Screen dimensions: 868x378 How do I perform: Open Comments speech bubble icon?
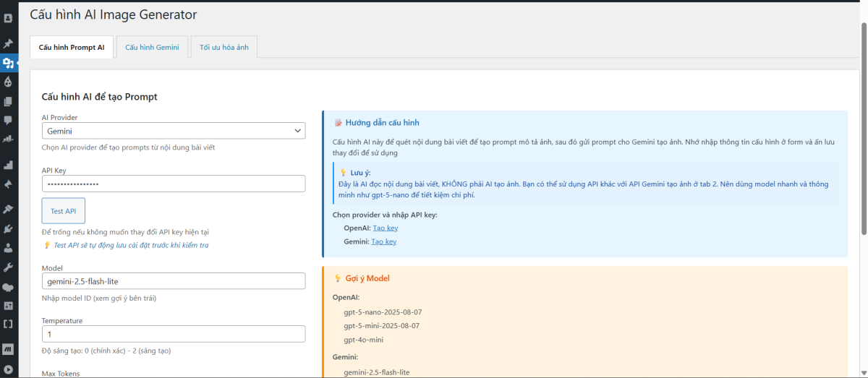[8, 120]
